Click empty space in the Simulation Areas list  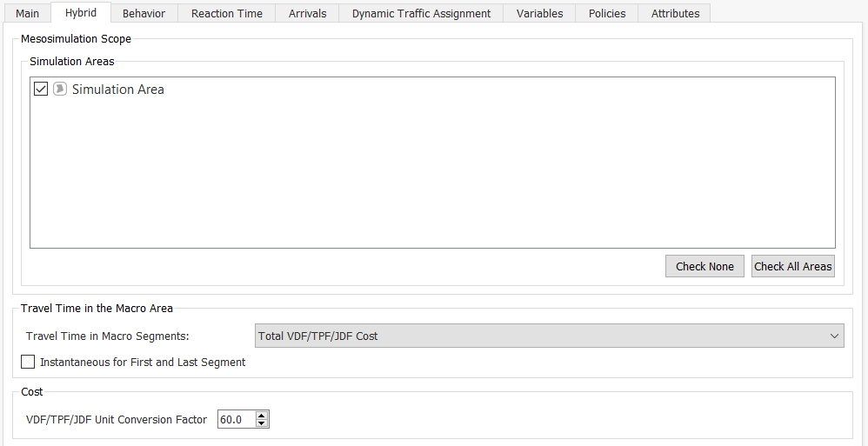pyautogui.click(x=432, y=174)
